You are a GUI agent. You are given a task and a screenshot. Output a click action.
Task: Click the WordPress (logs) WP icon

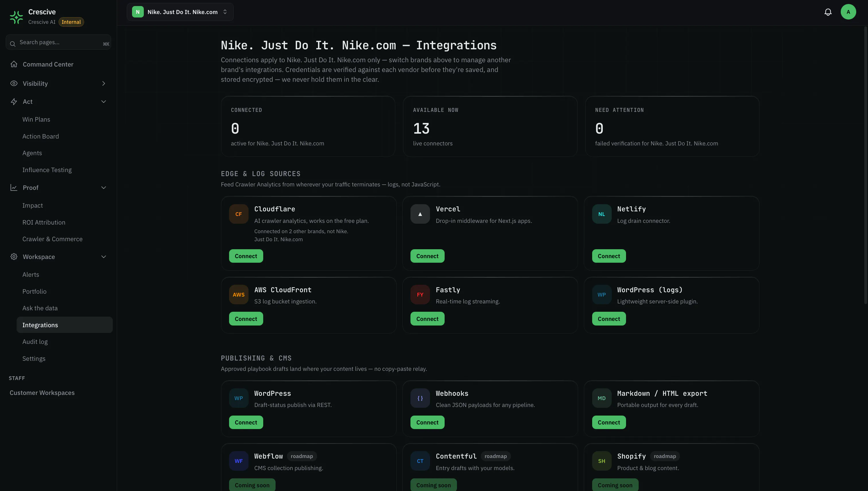tap(602, 294)
